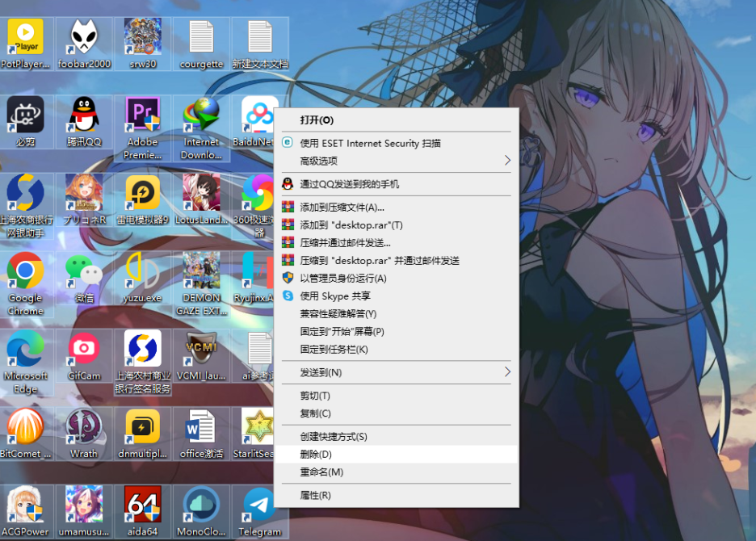Viewport: 756px width, 541px height.
Task: Select the yuzu.exe emulator icon
Action: point(143,278)
